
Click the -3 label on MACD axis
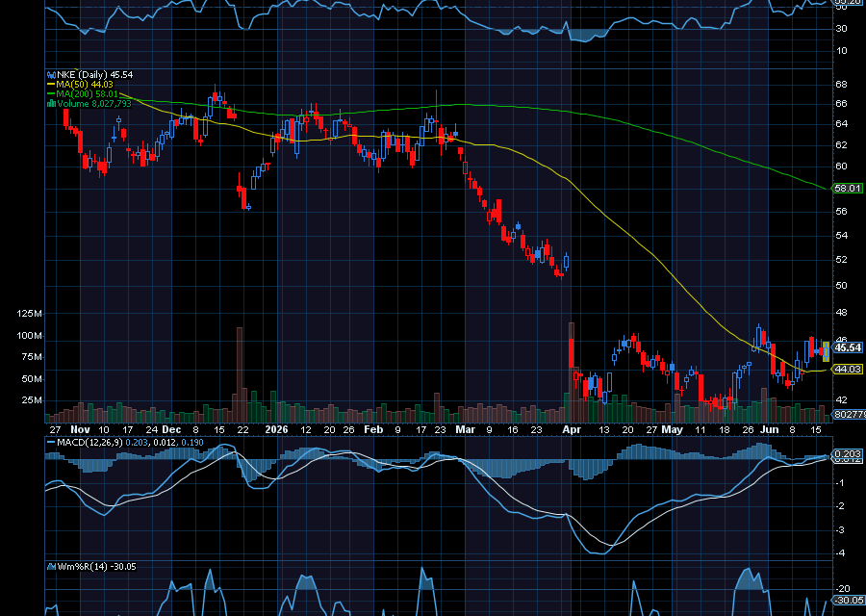click(839, 529)
